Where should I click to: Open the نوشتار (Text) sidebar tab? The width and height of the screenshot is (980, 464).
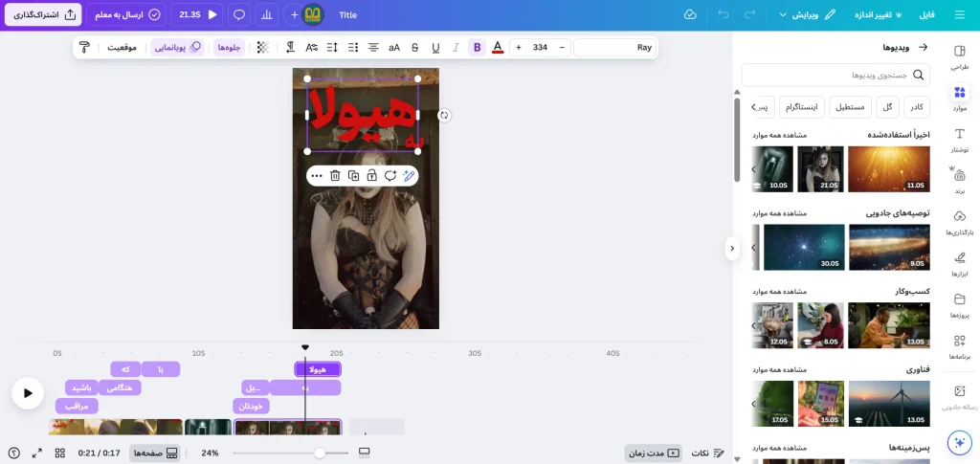(959, 140)
